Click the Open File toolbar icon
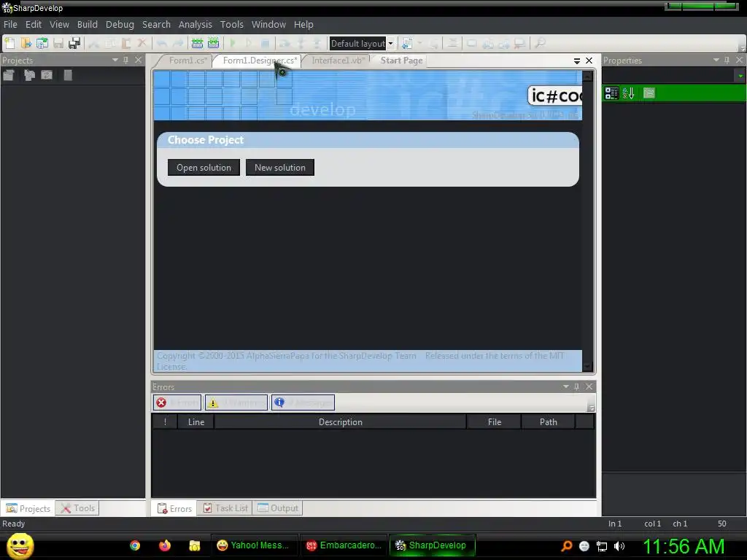The image size is (747, 560). (26, 43)
